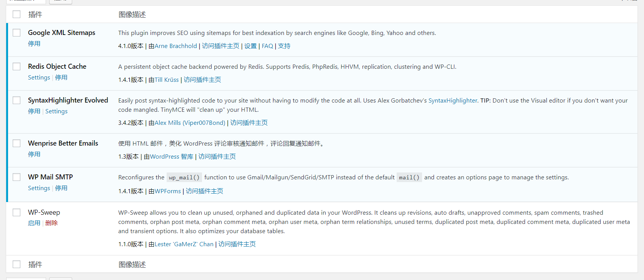The image size is (644, 280).
Task: Select the WP Mail SMTP checkbox
Action: pyautogui.click(x=17, y=177)
